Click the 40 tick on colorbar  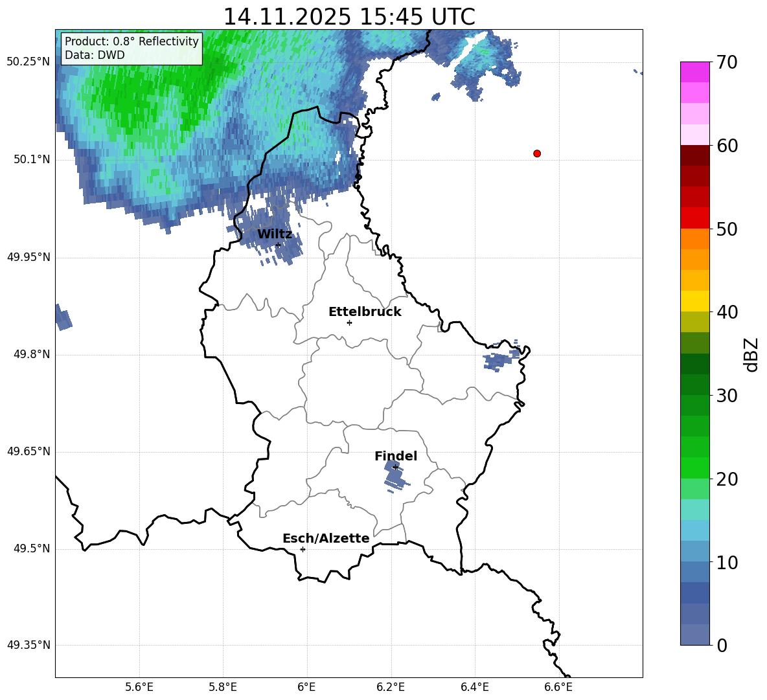[726, 312]
